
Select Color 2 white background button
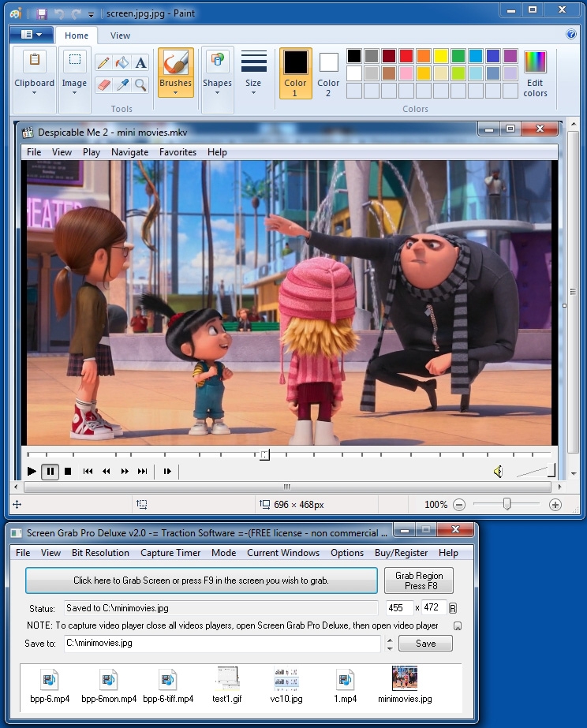(x=328, y=73)
